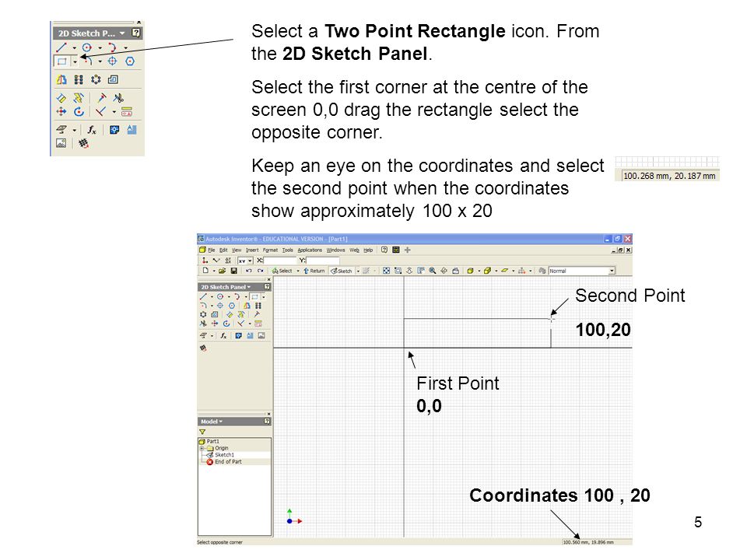Viewport: 747px width, 560px height.
Task: Expand the Origin folder in model tree
Action: (x=202, y=448)
